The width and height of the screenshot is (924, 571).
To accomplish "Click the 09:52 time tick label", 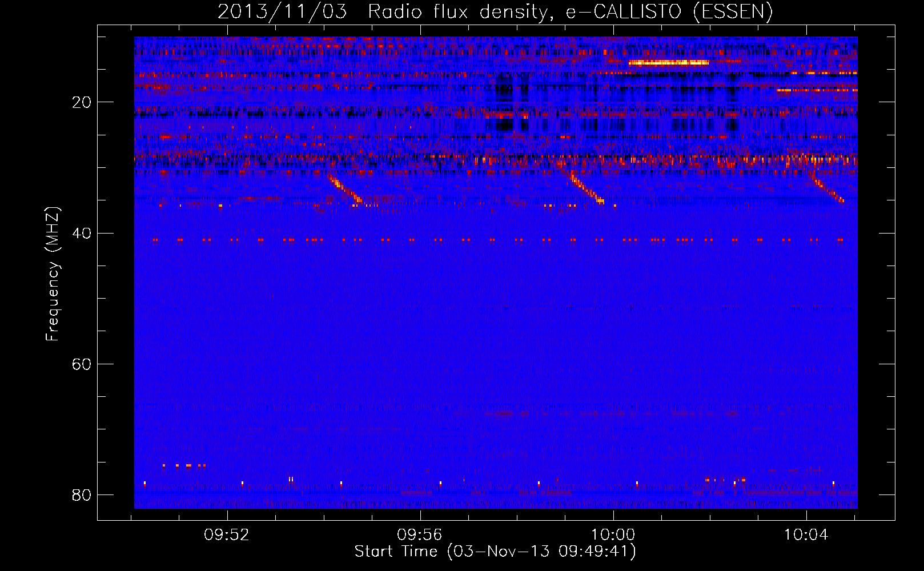I will 227,535.
